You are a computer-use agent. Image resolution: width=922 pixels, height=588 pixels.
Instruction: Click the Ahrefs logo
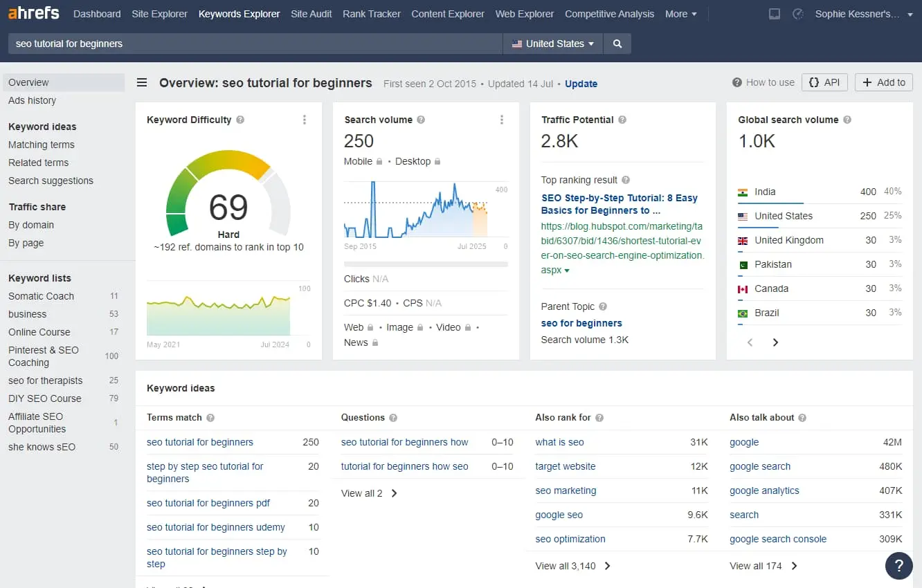[33, 13]
